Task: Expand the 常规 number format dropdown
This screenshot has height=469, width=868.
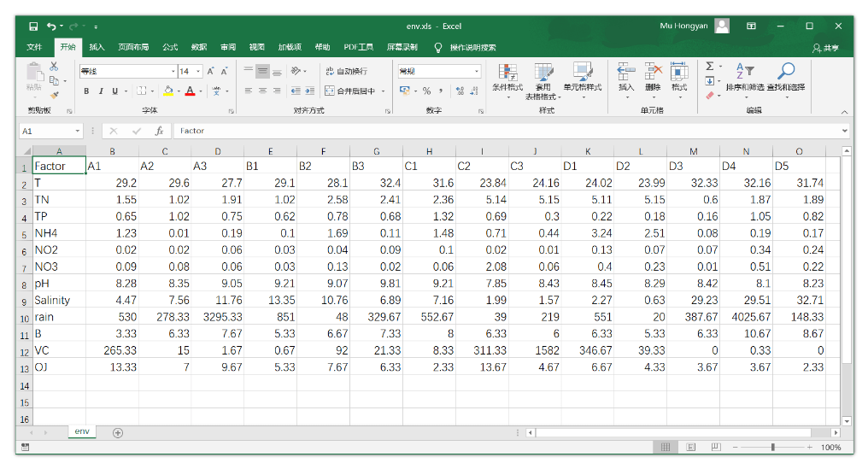Action: coord(477,72)
